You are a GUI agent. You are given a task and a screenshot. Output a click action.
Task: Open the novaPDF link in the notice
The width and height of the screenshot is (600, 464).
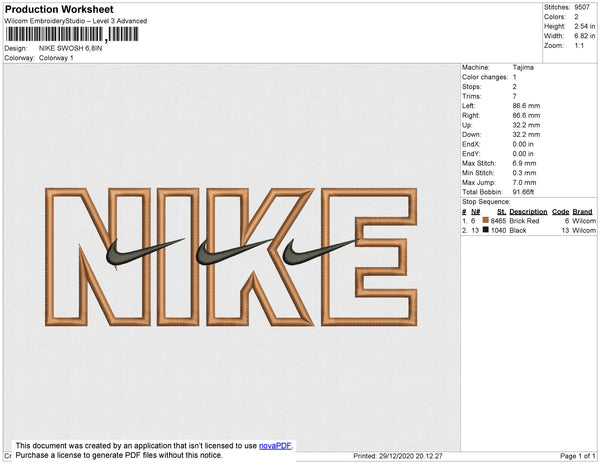(x=275, y=446)
